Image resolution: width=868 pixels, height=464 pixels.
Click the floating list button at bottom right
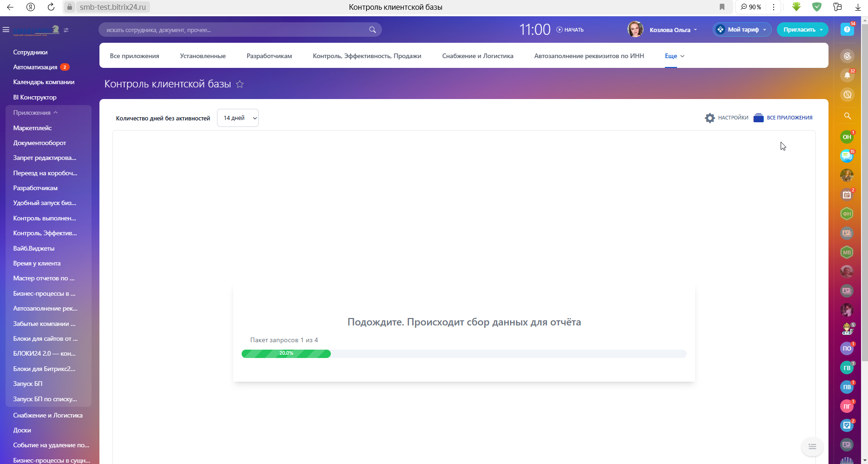(812, 446)
